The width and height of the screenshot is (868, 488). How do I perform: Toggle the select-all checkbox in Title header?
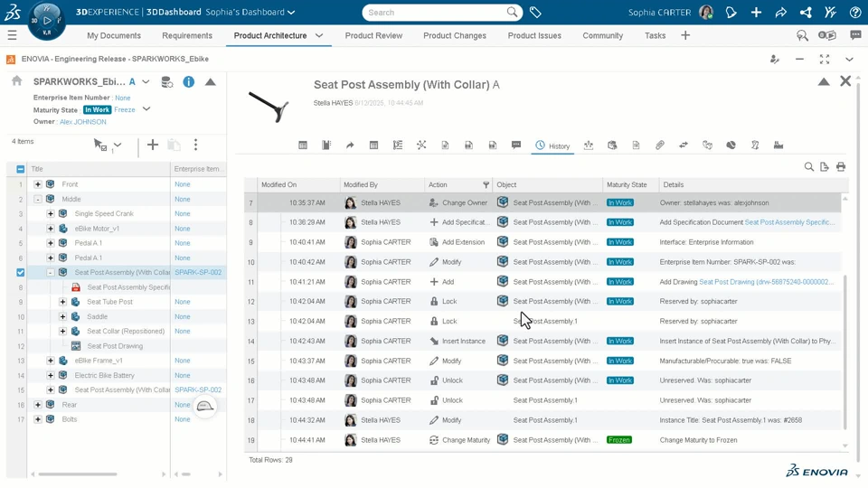(x=21, y=169)
